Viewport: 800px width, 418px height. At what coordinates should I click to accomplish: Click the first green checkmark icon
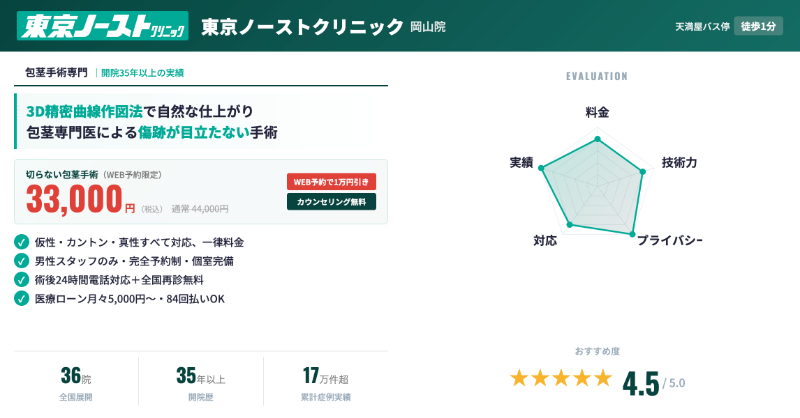(22, 242)
